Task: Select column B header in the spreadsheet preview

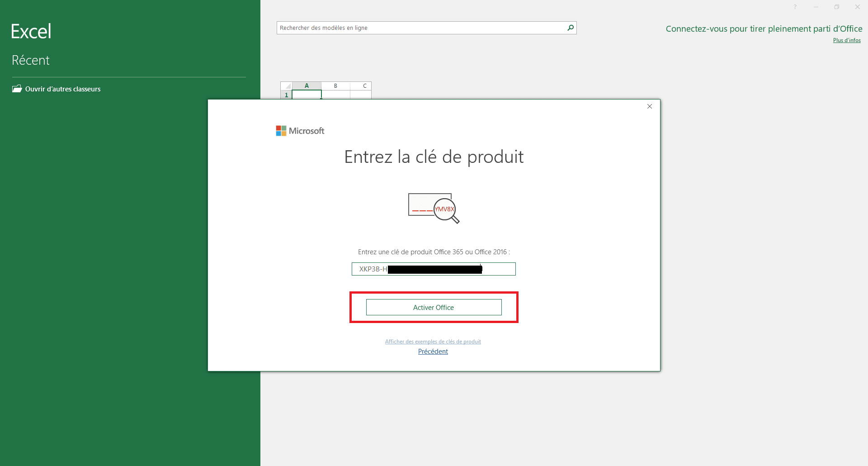Action: (335, 86)
